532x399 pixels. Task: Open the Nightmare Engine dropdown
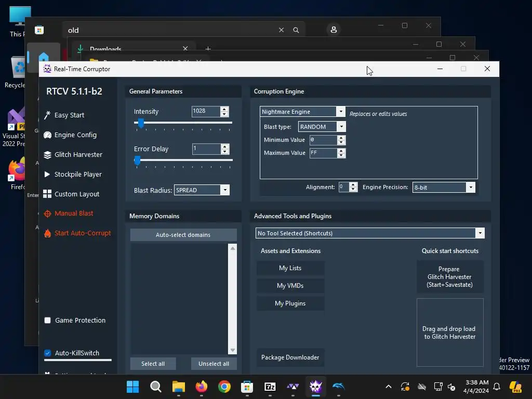pos(341,112)
